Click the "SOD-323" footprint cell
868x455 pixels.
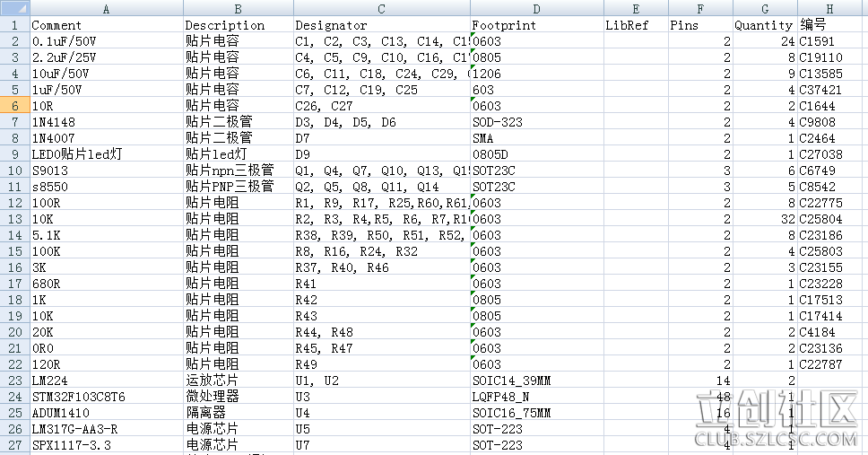point(535,122)
